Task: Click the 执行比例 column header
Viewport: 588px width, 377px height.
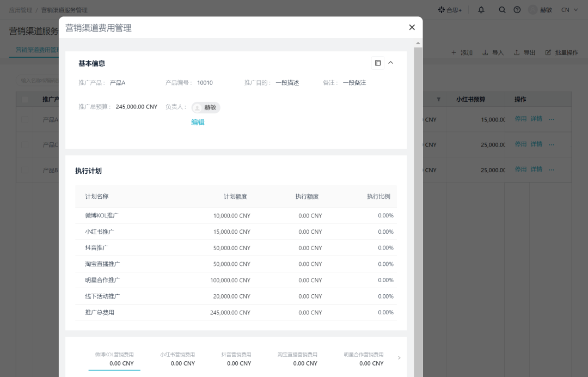Action: click(x=378, y=197)
